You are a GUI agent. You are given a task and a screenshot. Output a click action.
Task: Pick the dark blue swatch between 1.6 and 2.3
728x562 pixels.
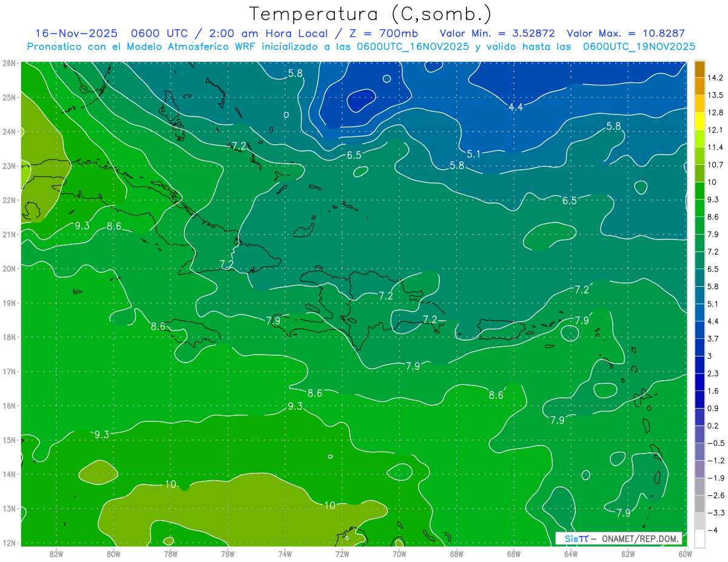(699, 382)
